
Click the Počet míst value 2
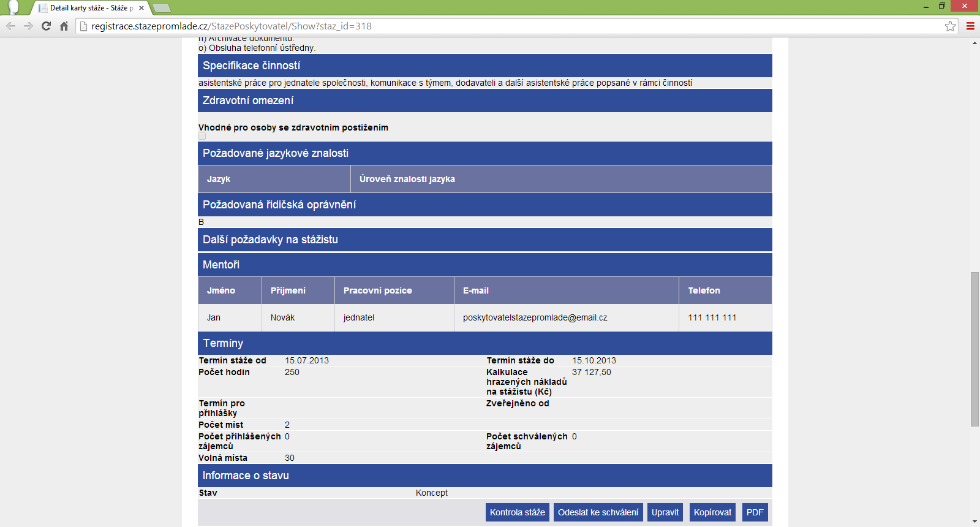(x=287, y=425)
